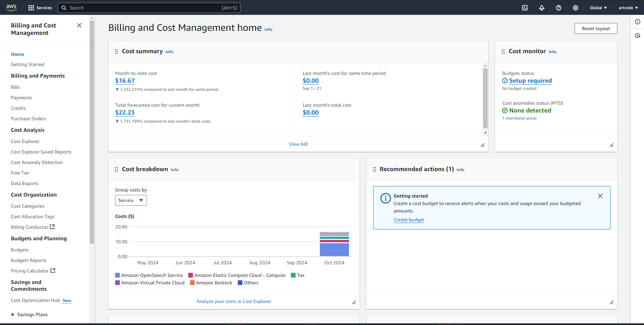The image size is (644, 325).
Task: Click the Pricing Calculator external link icon
Action: (53, 270)
